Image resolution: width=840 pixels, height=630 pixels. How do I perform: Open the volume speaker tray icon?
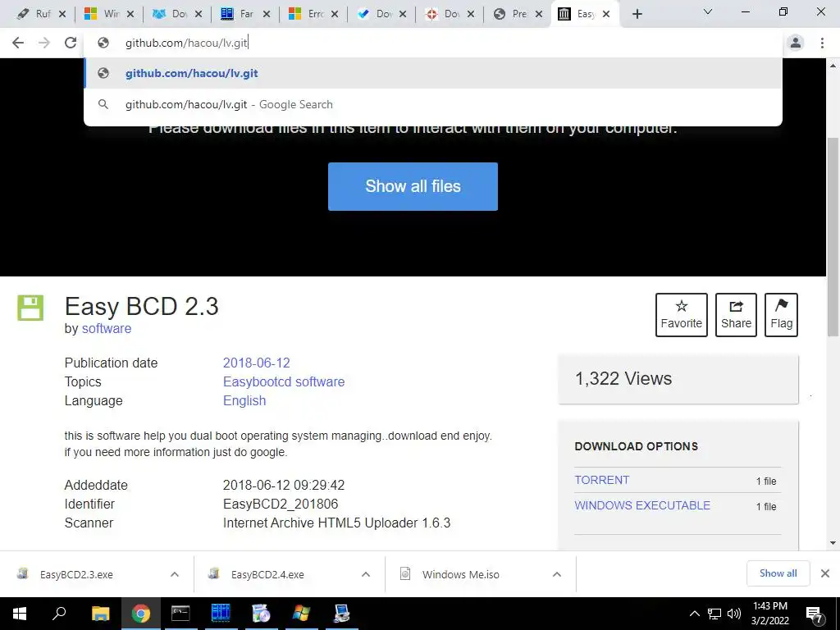(733, 614)
